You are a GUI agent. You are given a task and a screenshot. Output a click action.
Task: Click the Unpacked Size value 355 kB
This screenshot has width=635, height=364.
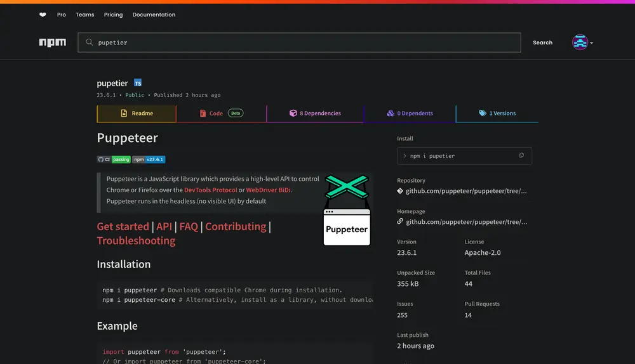click(408, 283)
